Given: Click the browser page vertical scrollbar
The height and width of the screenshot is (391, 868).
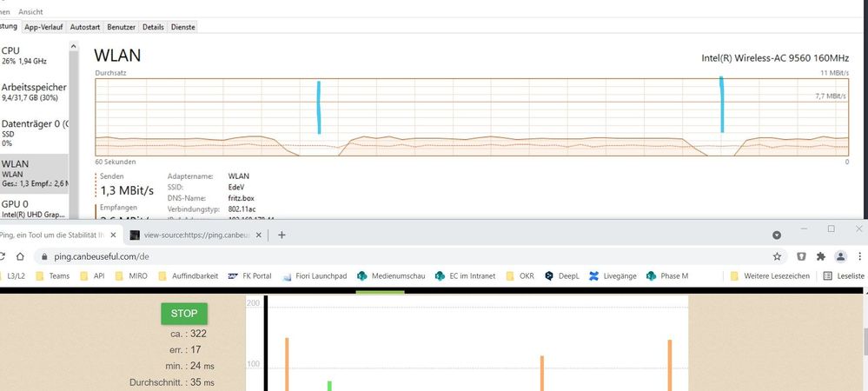Looking at the screenshot, I should (865, 341).
